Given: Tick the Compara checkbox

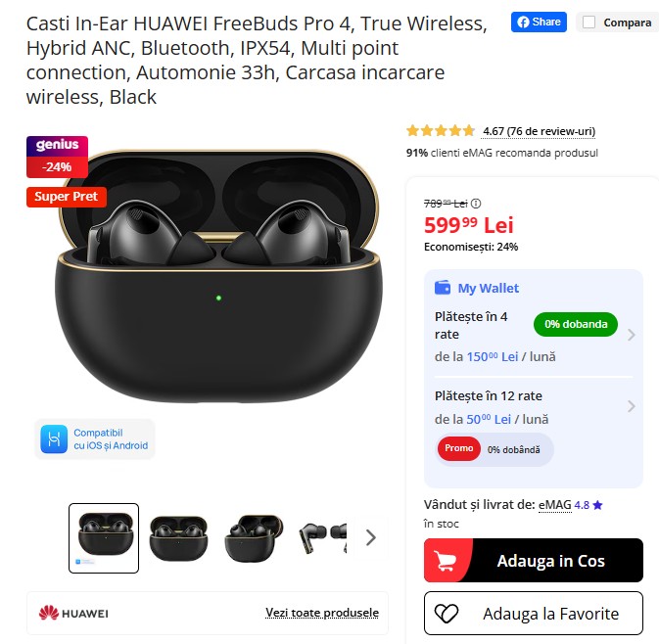Looking at the screenshot, I should [x=588, y=23].
